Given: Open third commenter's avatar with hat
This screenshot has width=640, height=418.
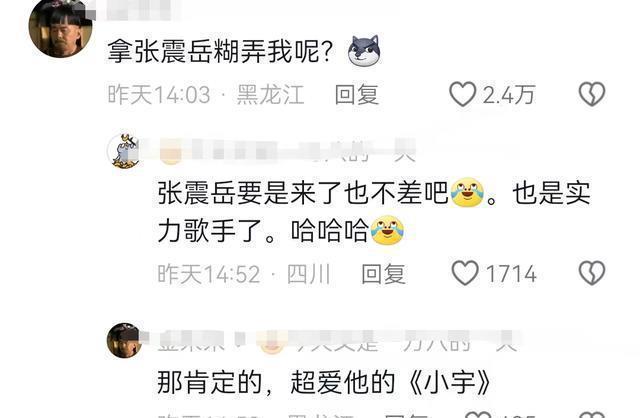Looking at the screenshot, I should 124,340.
